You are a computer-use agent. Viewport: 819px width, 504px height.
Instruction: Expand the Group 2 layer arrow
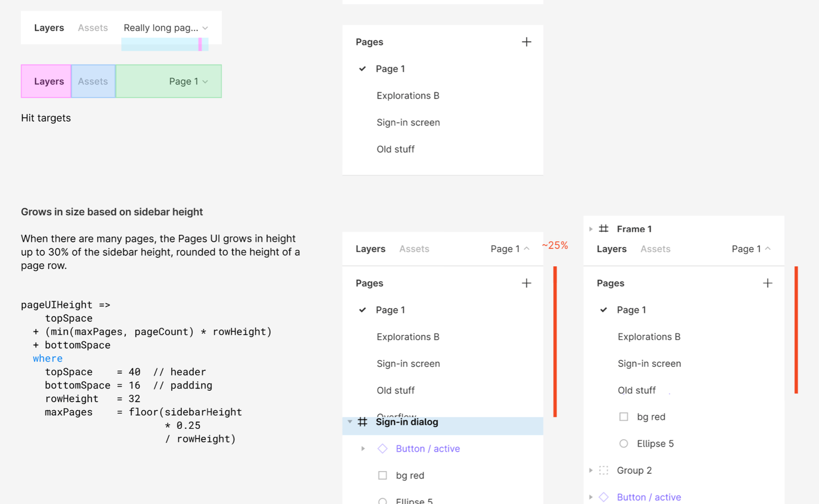pos(591,470)
